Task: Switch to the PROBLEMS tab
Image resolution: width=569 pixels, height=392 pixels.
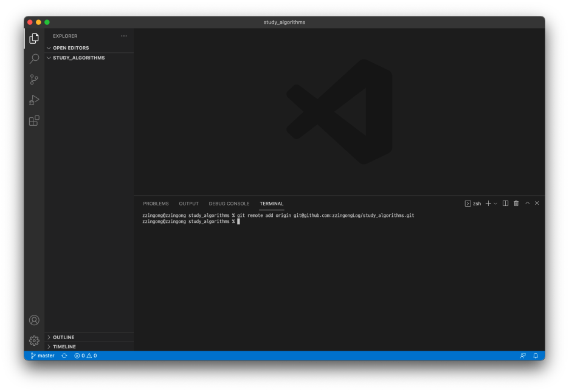Action: 156,204
